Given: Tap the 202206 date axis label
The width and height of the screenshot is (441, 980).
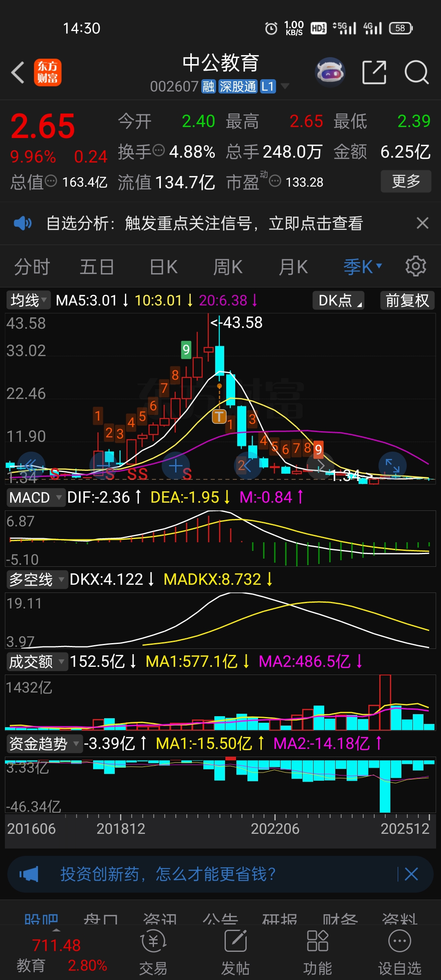Looking at the screenshot, I should point(275,829).
